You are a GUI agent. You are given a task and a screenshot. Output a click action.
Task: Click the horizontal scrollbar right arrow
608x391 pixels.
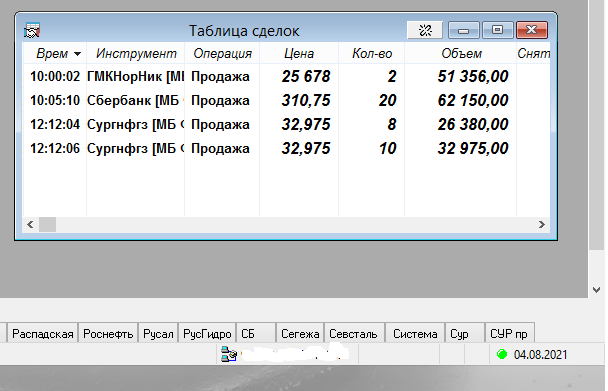tap(542, 225)
